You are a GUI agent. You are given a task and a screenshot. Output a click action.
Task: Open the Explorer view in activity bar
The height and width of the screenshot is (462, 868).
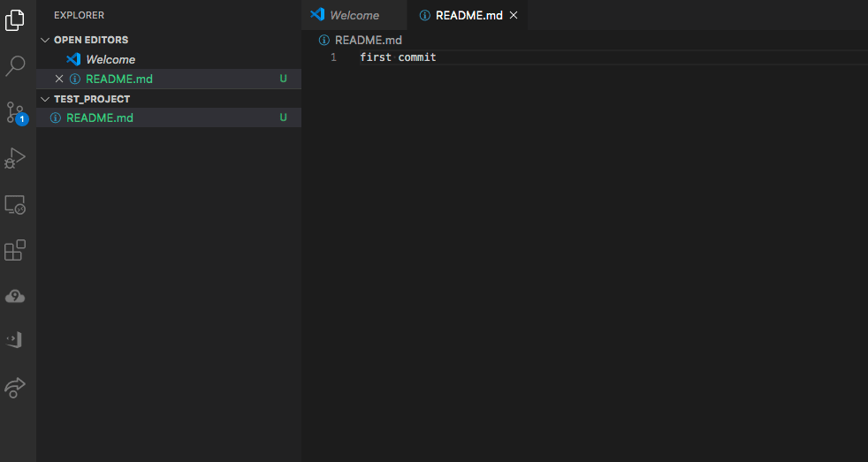[15, 20]
